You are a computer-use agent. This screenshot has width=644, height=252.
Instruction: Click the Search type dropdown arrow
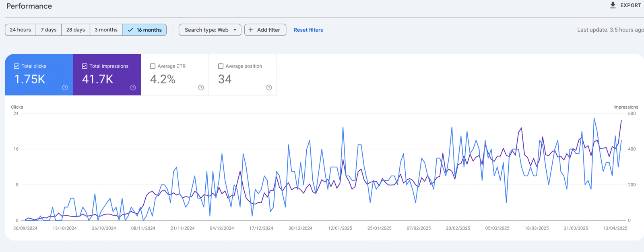(235, 30)
